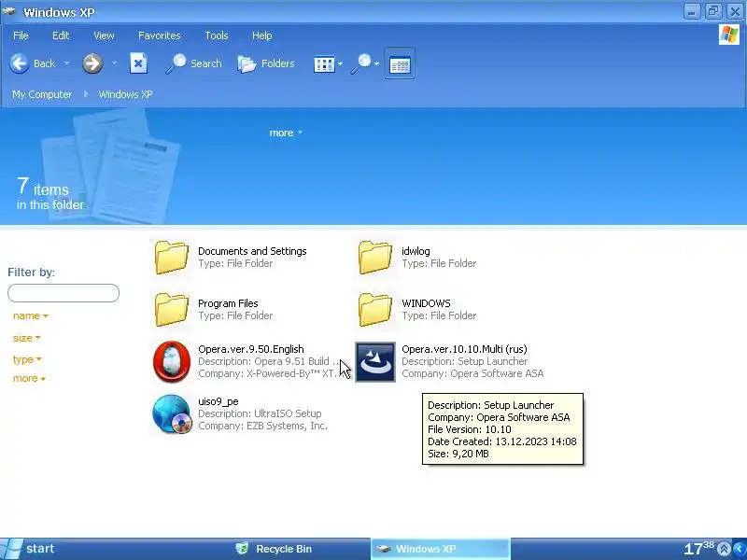Open the Help menu
Viewport: 747px width, 560px height.
[x=261, y=35]
